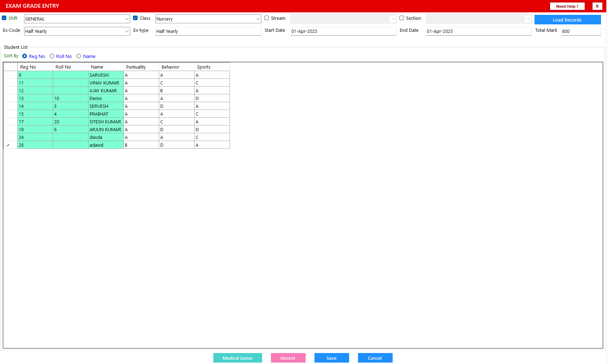Screen dimensions: 607x364
Task: Select the VINAY KUMAR name cell
Action: pos(106,83)
